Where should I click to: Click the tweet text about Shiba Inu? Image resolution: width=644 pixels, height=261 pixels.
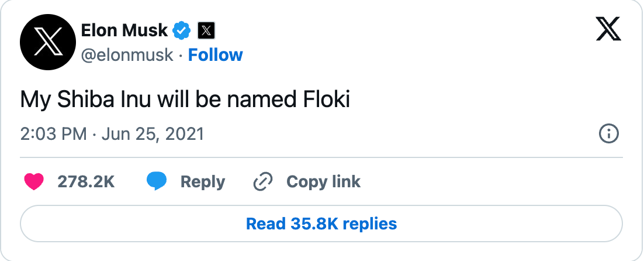click(x=185, y=100)
